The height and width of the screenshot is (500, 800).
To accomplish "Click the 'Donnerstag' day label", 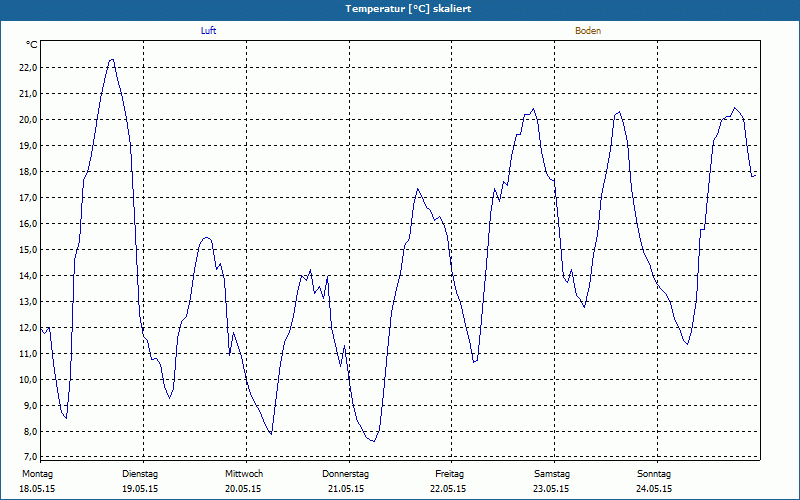I will point(345,474).
